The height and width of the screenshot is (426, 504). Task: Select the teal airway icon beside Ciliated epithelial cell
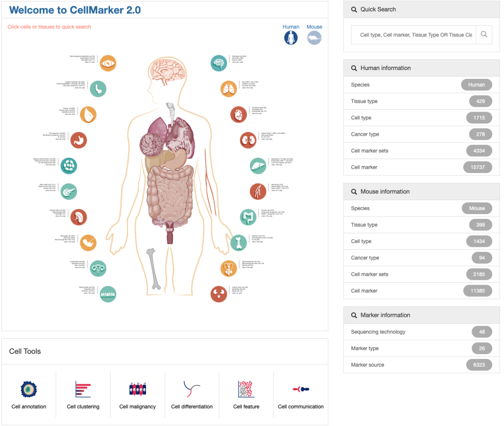tap(98, 89)
